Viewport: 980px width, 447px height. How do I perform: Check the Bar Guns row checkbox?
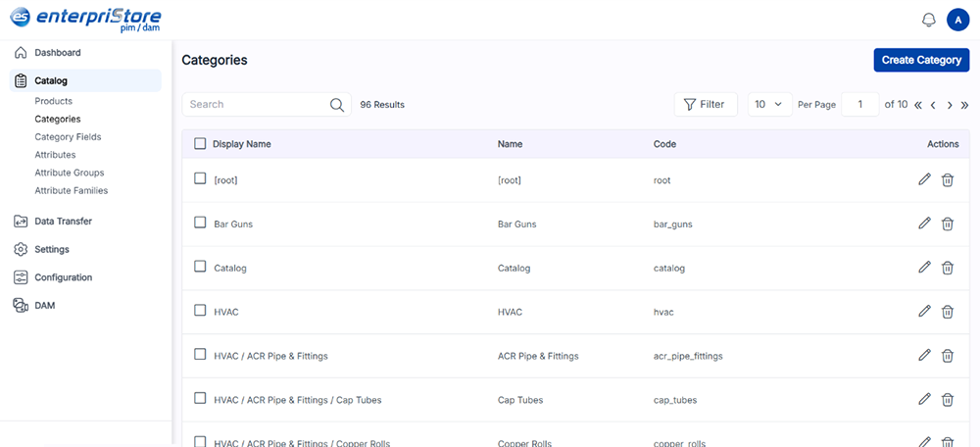(x=200, y=223)
